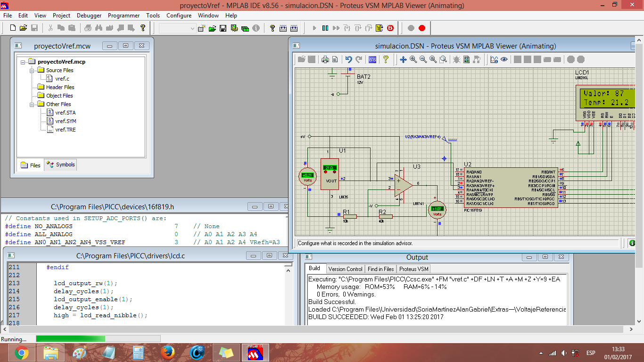
Task: Click the Open Project green folder icon
Action: [213, 28]
